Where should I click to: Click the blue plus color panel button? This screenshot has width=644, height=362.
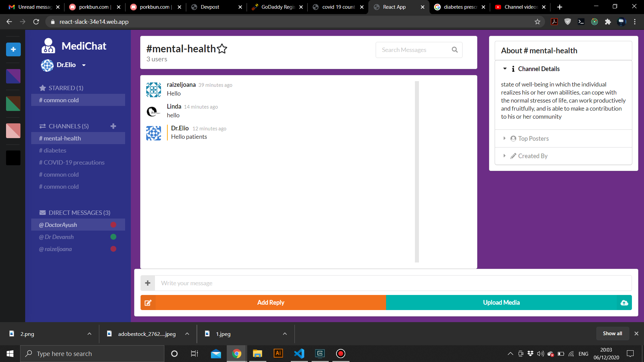[x=13, y=49]
